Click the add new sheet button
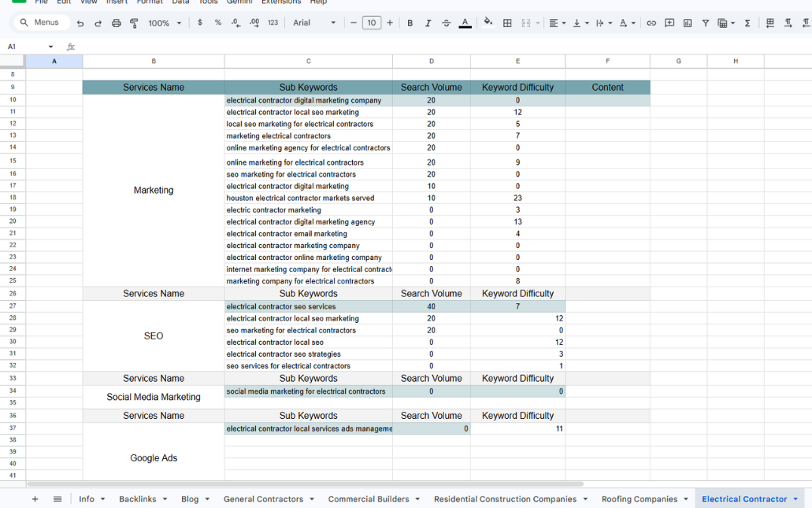This screenshot has width=812, height=508. [x=35, y=499]
